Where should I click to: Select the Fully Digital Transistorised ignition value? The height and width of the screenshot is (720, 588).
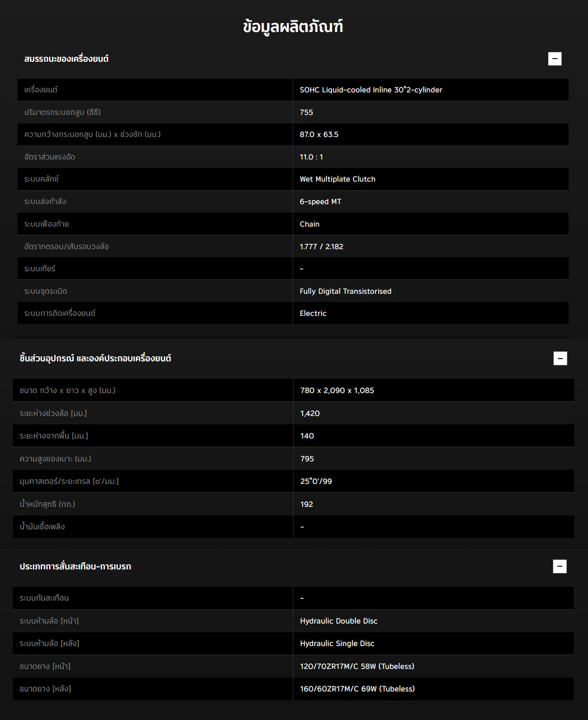[x=345, y=291]
